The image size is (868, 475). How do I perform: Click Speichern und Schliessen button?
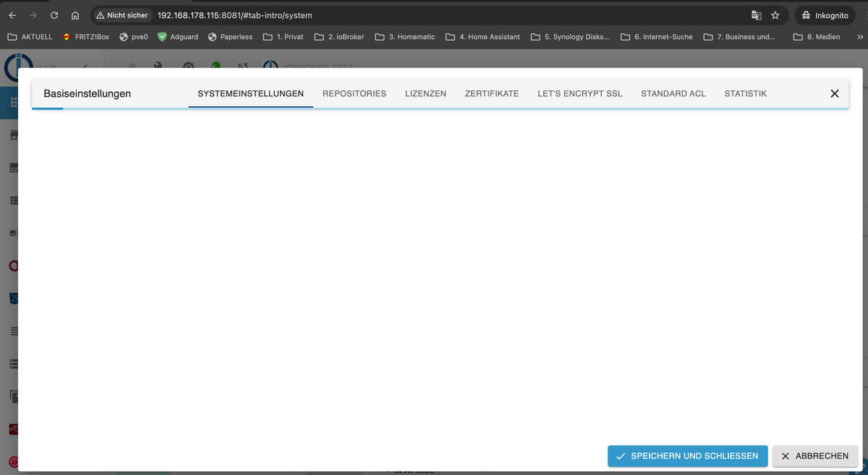(x=688, y=456)
